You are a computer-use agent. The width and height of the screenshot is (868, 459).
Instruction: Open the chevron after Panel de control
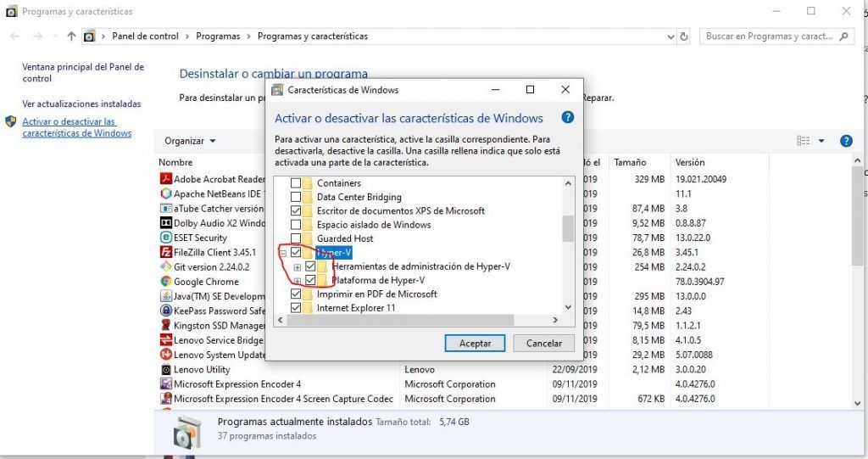(x=186, y=36)
